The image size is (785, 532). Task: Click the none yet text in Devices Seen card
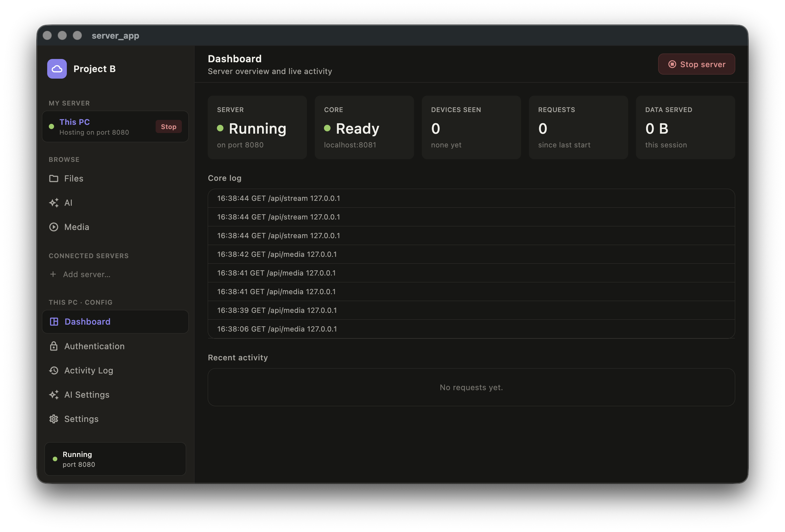446,145
